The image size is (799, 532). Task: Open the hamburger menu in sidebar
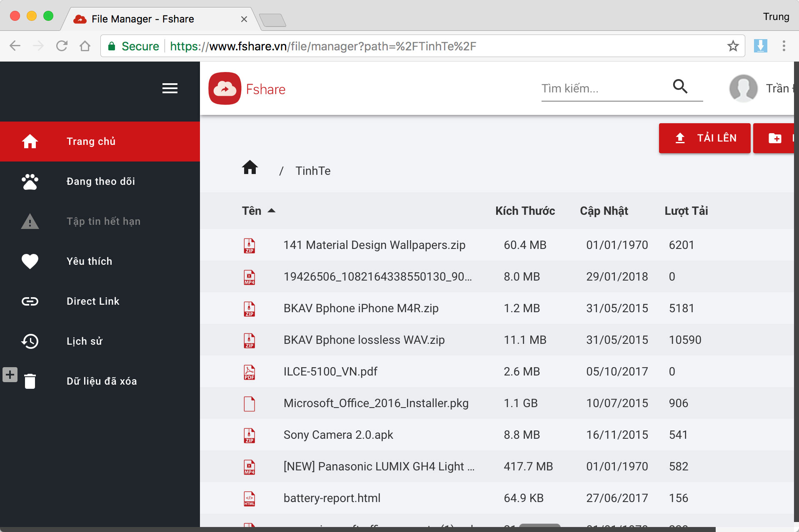(170, 88)
